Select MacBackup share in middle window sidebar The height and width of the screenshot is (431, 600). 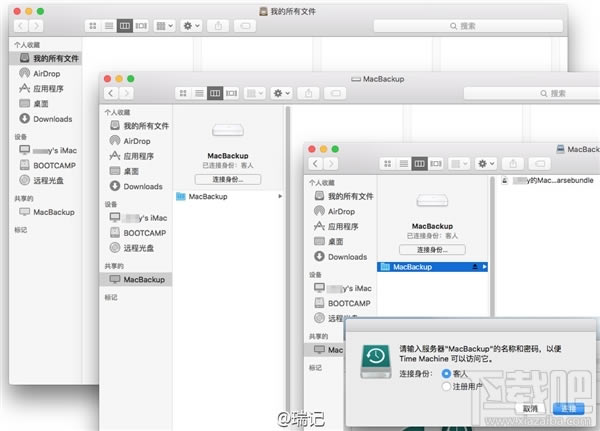tap(136, 279)
